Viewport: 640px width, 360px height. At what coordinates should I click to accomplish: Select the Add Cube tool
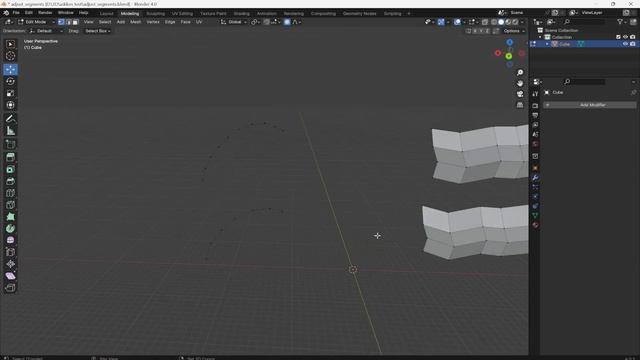tap(11, 144)
